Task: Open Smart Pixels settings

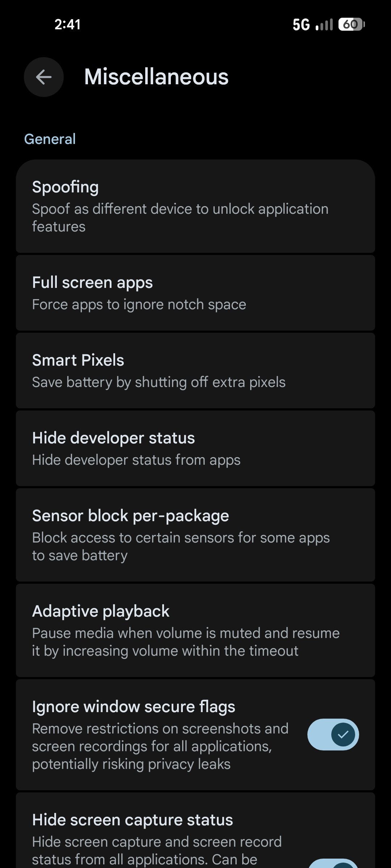Action: (x=195, y=371)
